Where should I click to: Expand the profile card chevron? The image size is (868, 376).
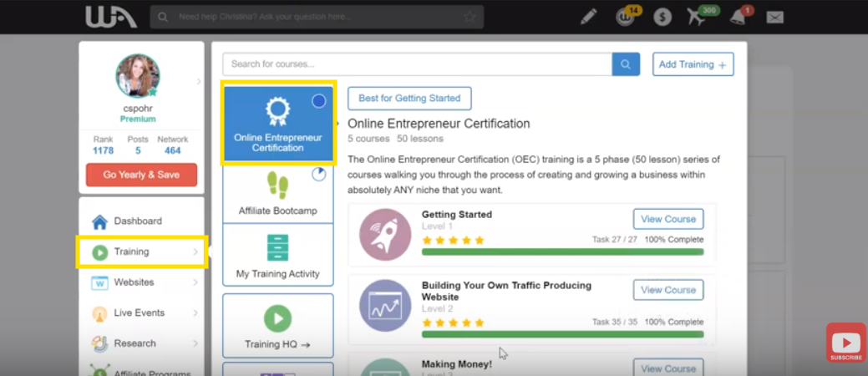coord(199,81)
